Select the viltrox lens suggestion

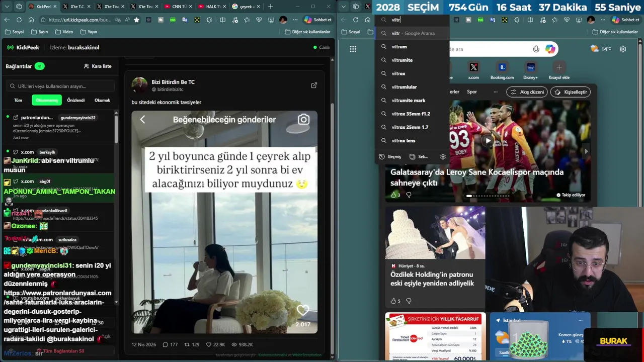click(x=412, y=141)
